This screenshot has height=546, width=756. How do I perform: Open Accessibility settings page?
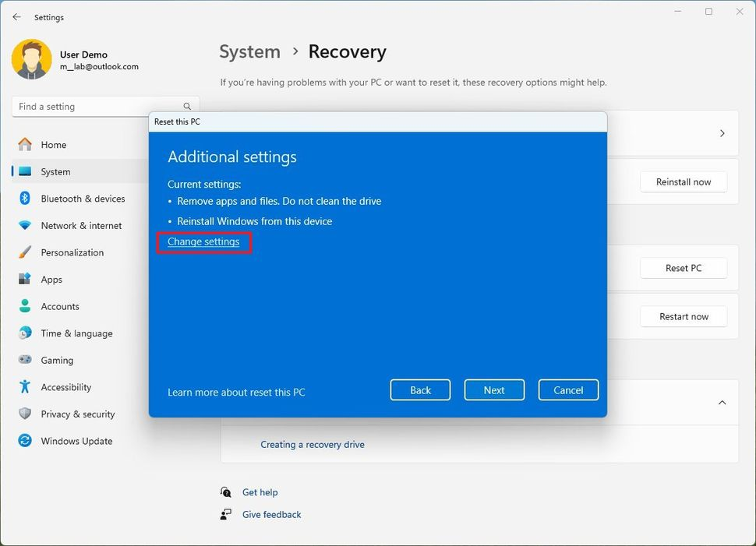(66, 387)
